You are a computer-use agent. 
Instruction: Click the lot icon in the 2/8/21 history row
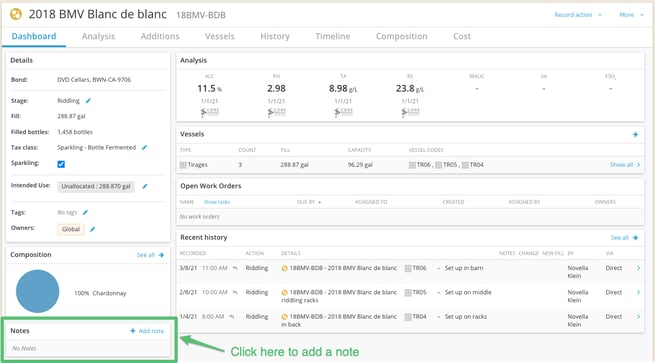(284, 292)
